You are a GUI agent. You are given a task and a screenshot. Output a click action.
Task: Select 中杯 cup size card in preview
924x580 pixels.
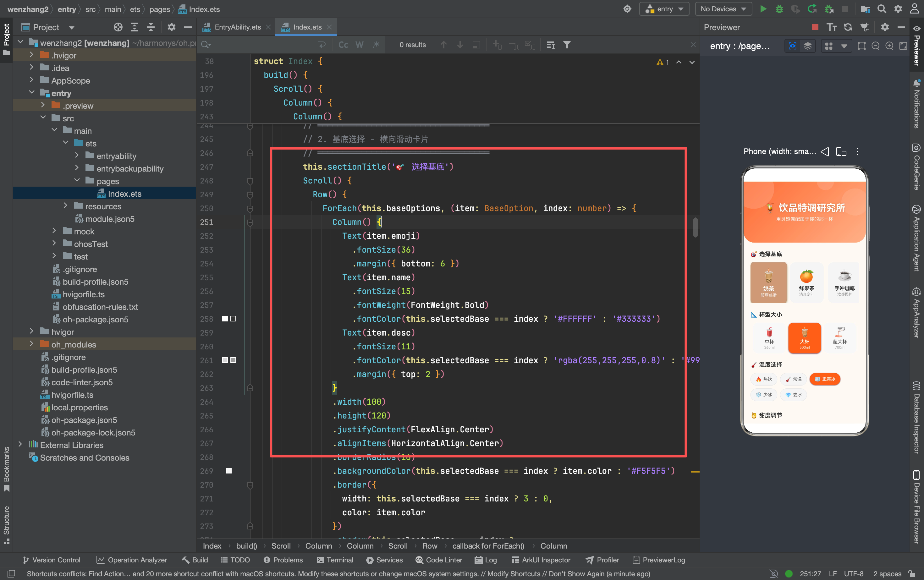769,337
